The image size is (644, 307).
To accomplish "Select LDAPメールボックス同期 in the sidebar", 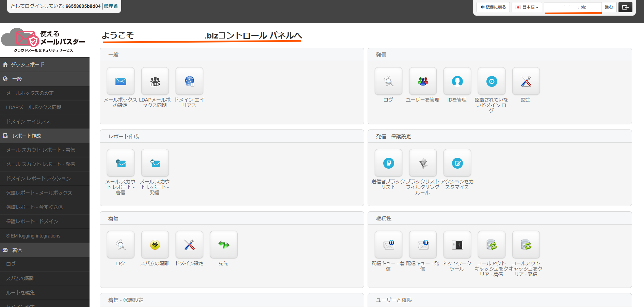I will point(45,107).
